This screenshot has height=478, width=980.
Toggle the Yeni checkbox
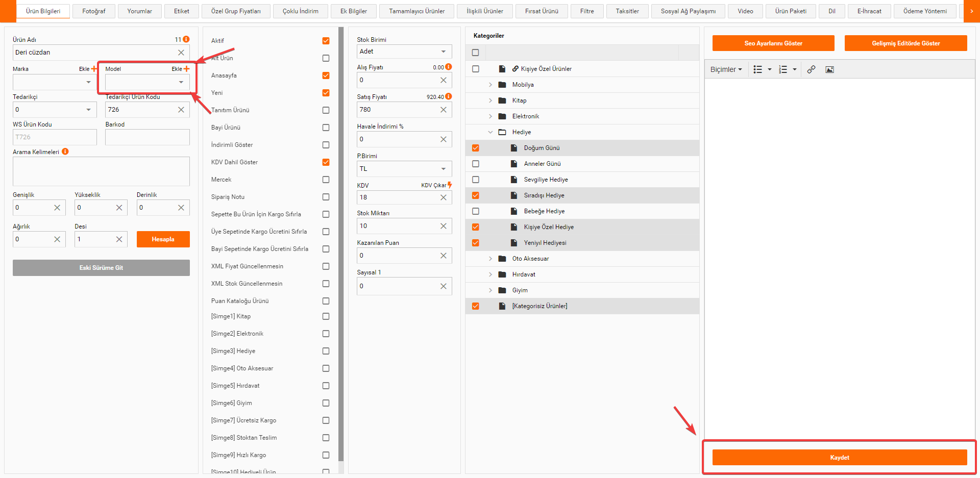326,93
